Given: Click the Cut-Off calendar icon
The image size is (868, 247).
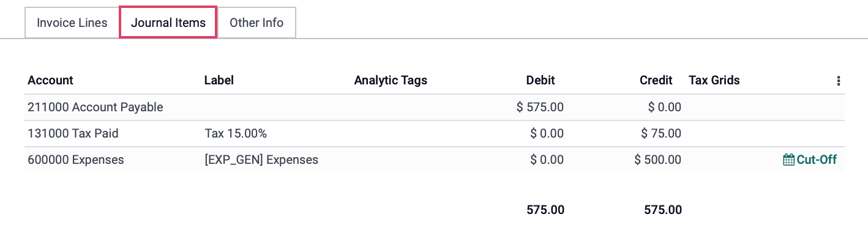Looking at the screenshot, I should pyautogui.click(x=788, y=160).
